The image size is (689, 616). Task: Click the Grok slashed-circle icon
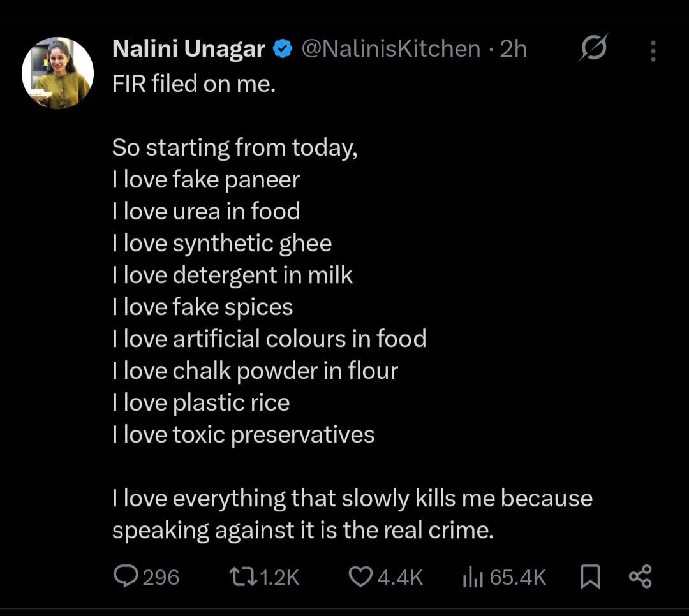[x=593, y=48]
